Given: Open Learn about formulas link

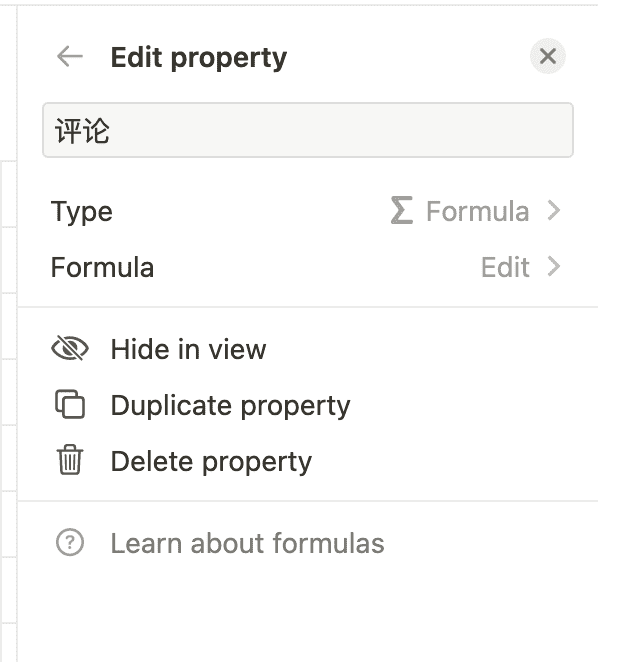Looking at the screenshot, I should coord(247,543).
